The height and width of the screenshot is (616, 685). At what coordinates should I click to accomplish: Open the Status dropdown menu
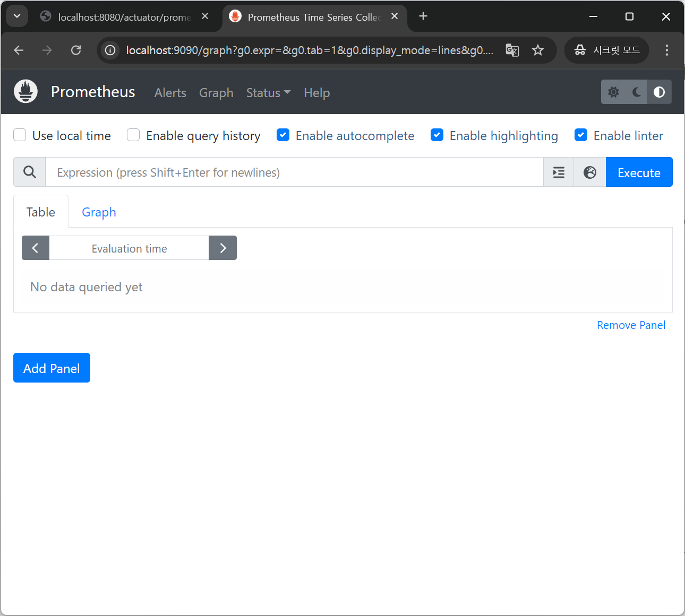click(x=268, y=92)
